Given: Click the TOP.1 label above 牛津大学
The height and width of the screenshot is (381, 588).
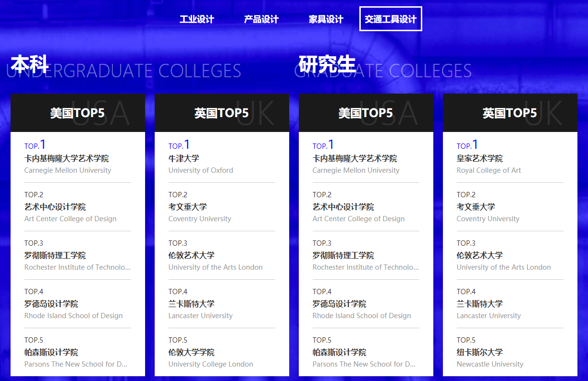Looking at the screenshot, I should click(179, 144).
